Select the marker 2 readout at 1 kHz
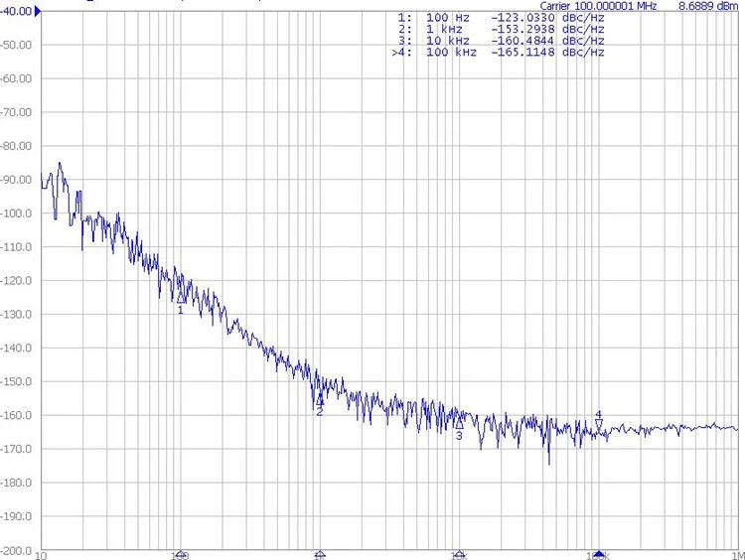Screen dimensions: 745x560 (502, 30)
